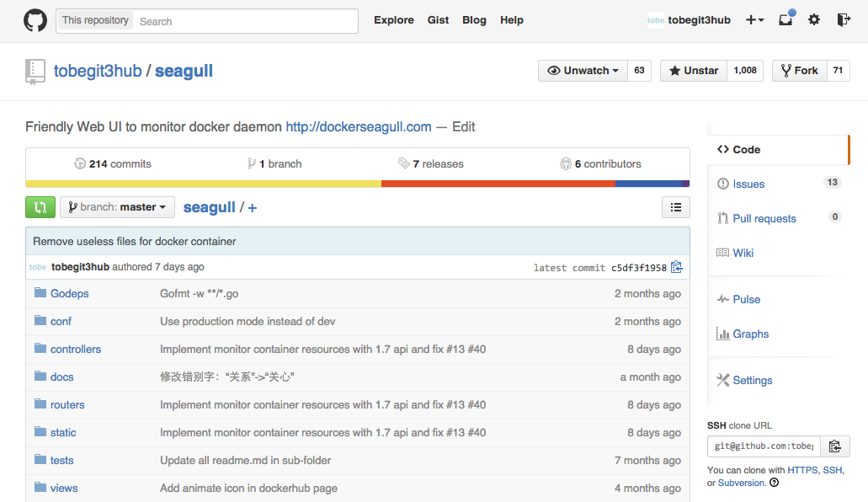Click the repository book icon
The width and height of the screenshot is (868, 502).
click(x=35, y=72)
